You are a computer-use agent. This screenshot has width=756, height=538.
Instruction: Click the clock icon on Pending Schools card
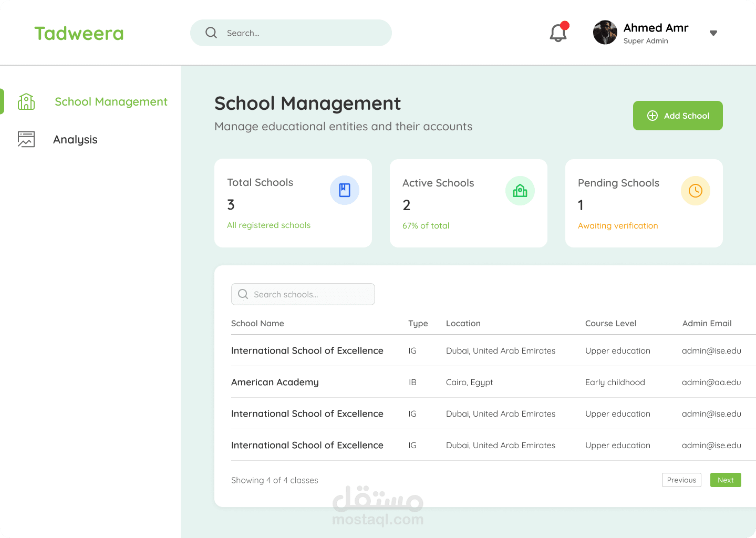695,191
